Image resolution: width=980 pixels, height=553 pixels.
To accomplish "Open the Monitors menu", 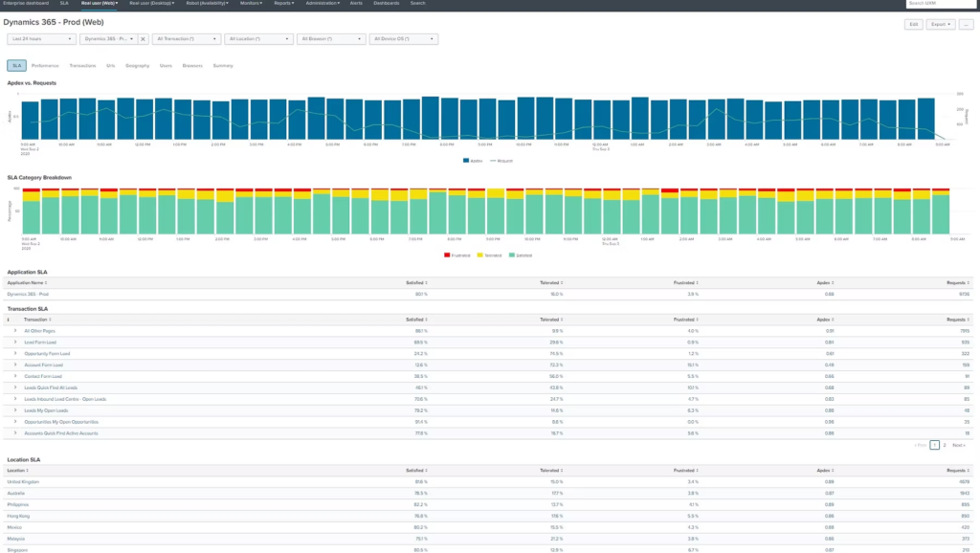I will [251, 3].
